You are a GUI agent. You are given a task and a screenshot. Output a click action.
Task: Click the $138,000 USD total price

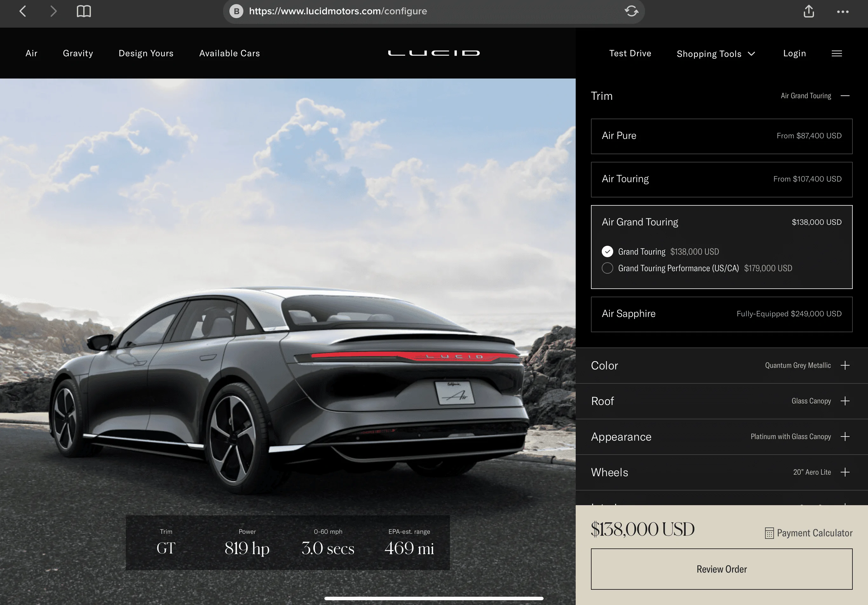(x=643, y=529)
